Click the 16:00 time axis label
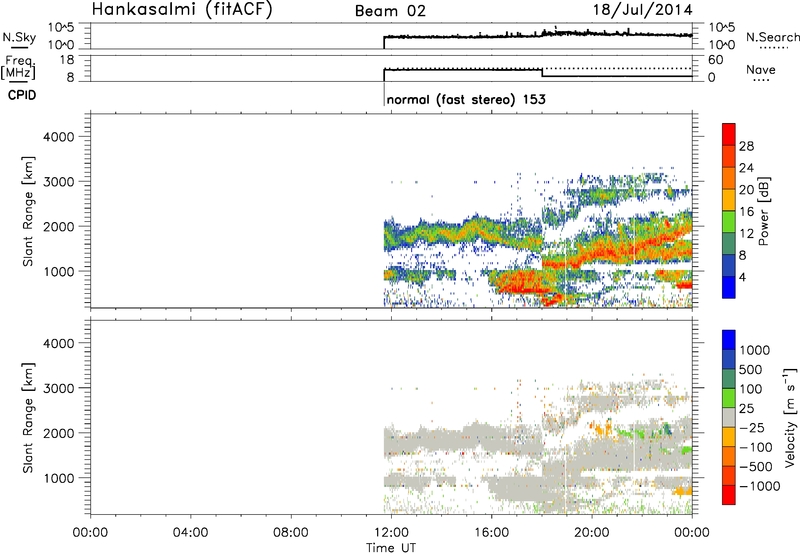This screenshot has width=800, height=554. coord(491,533)
